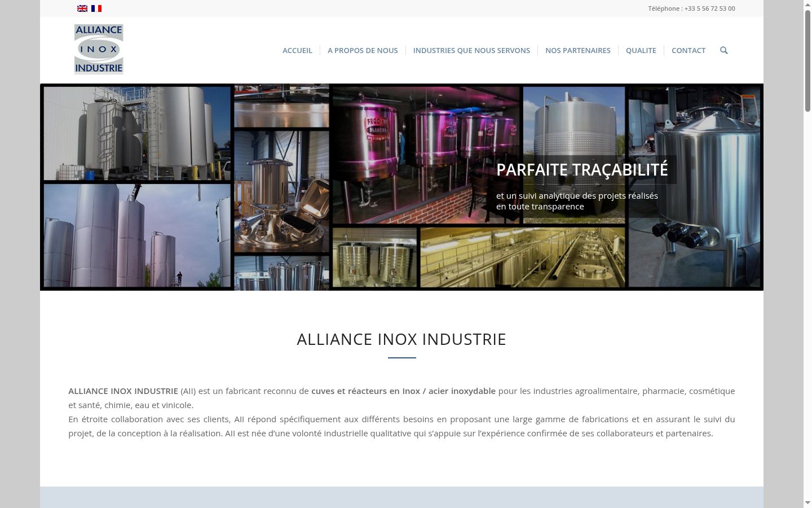Image resolution: width=812 pixels, height=508 pixels.
Task: Open the search magnifier icon in navigation
Action: (x=724, y=50)
